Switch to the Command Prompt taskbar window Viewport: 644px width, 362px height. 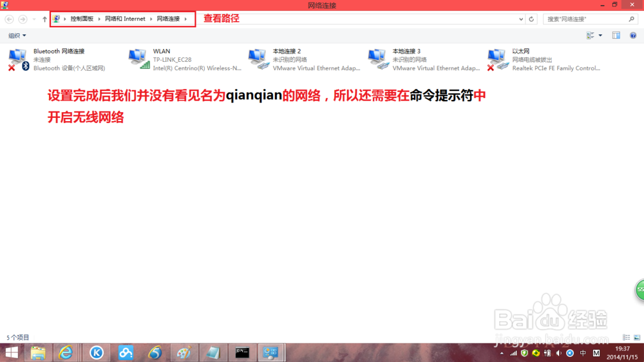[242, 352]
